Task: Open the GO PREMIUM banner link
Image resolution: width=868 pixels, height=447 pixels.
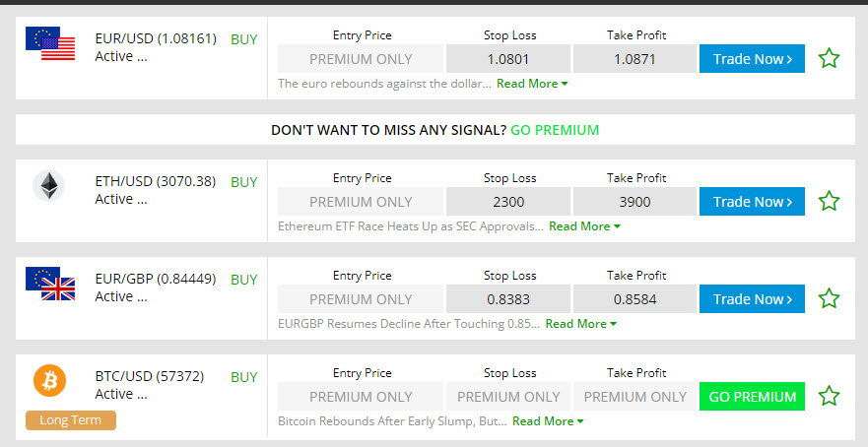Action: point(555,130)
